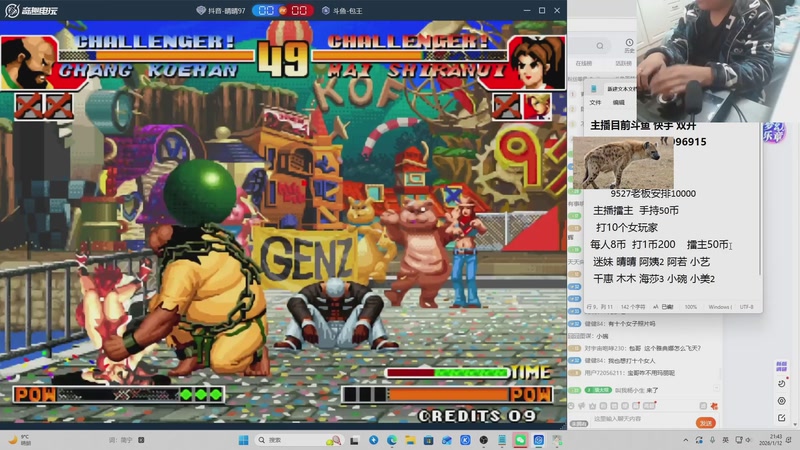Click the edit pencil icon in right sidebar
Screen dimensions: 800x450
[x=781, y=418]
